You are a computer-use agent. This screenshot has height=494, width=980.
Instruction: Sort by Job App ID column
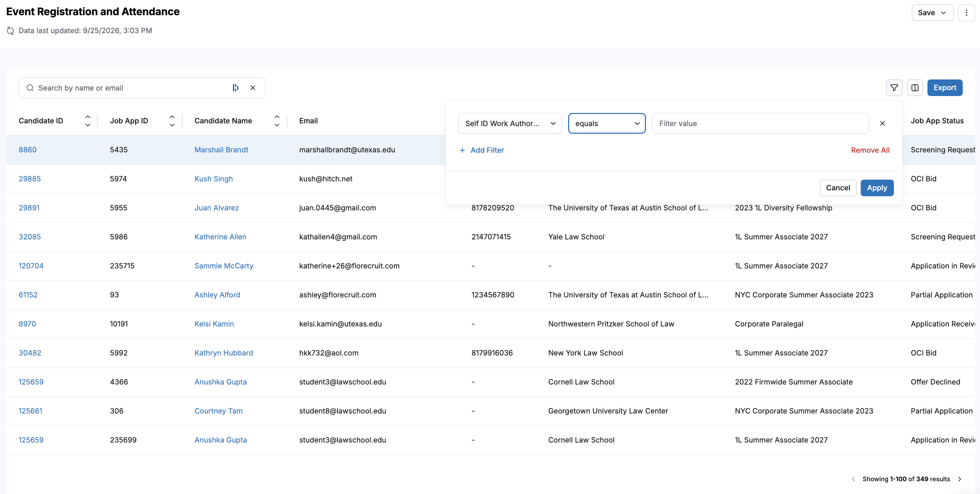click(172, 121)
